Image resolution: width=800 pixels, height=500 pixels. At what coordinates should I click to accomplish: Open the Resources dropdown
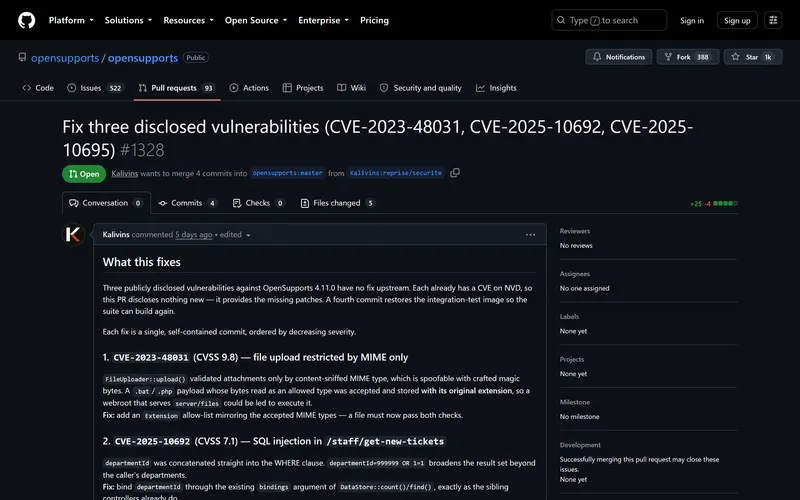(188, 20)
